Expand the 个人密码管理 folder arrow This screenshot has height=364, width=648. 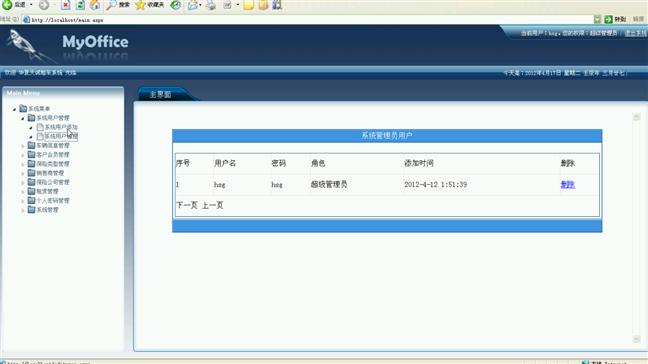coord(23,201)
